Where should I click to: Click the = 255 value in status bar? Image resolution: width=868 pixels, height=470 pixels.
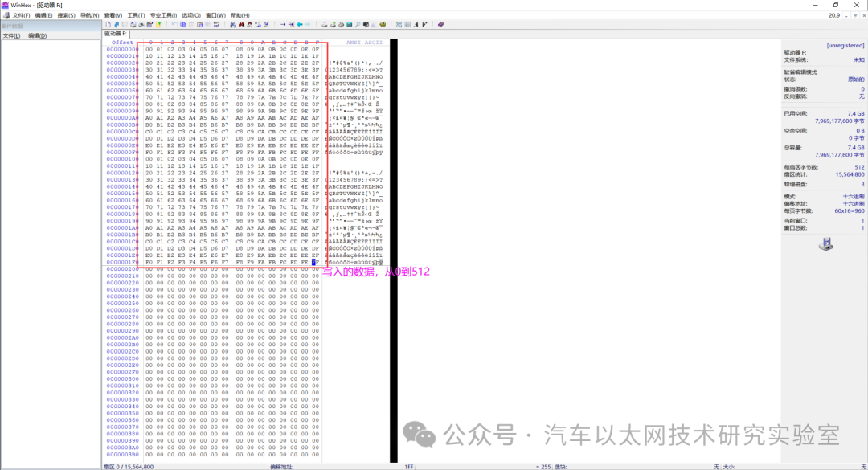click(543, 467)
